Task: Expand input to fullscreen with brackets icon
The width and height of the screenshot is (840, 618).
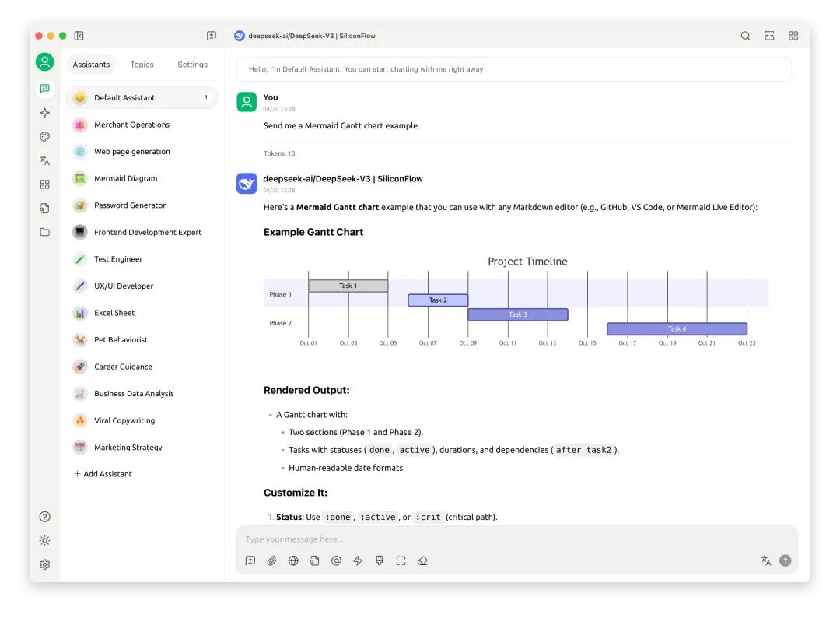Action: click(x=401, y=560)
